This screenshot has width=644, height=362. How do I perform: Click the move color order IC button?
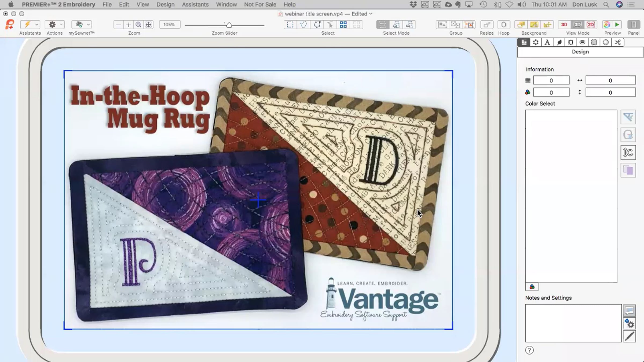[628, 153]
